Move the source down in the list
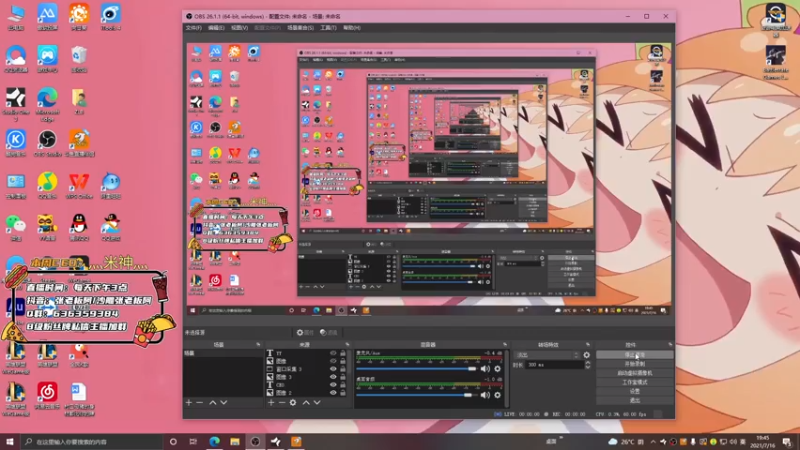 (317, 403)
